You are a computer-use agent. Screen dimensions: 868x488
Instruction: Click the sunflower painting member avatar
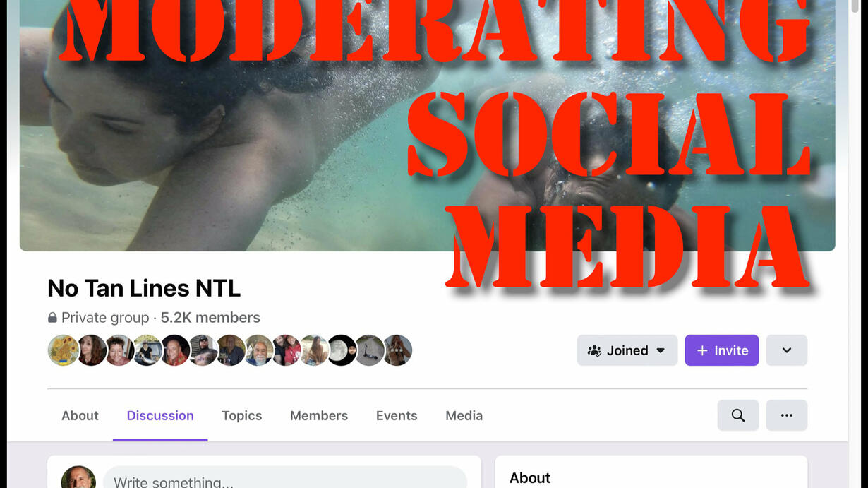click(63, 350)
